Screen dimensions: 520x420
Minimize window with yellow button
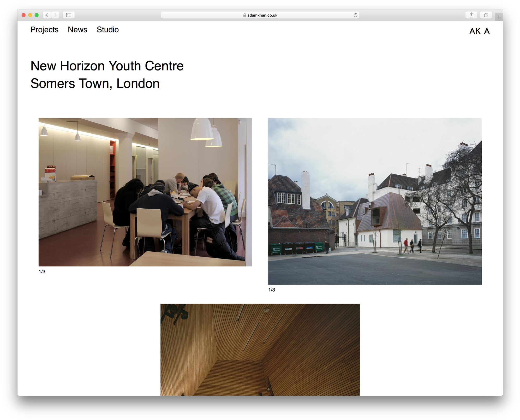(30, 15)
